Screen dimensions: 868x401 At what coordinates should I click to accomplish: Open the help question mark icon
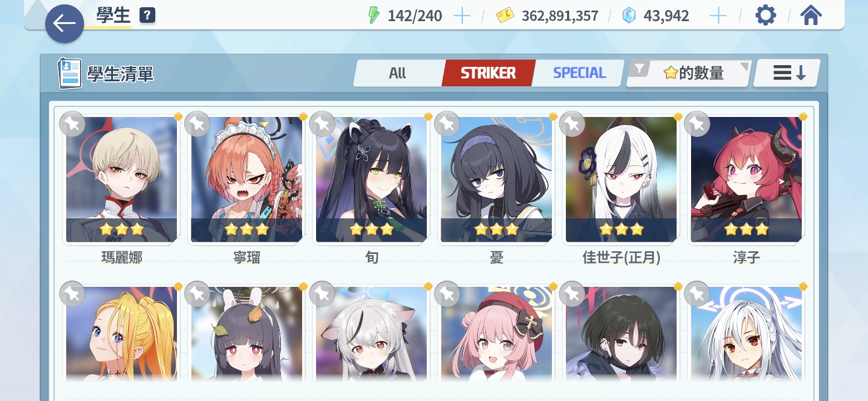tap(147, 16)
